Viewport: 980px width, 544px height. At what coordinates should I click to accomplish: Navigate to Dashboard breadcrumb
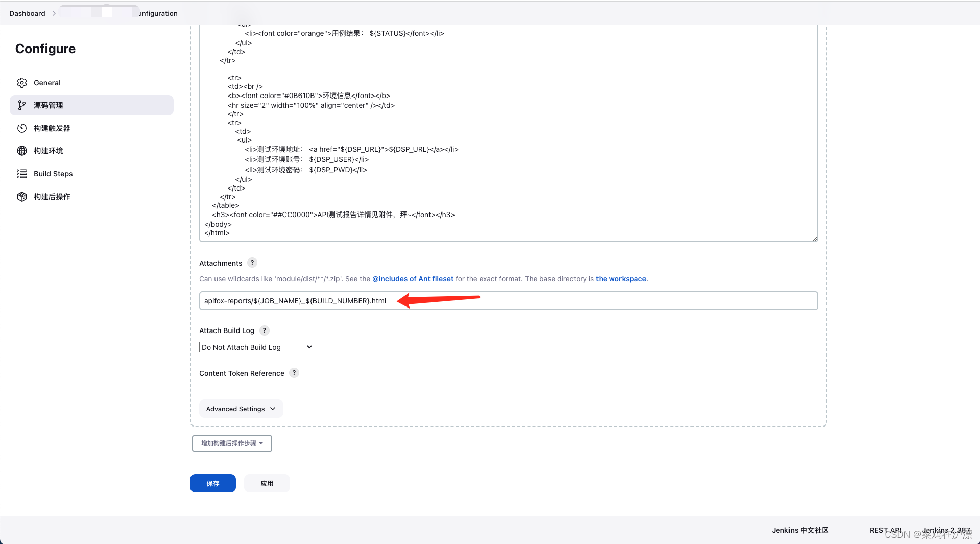point(27,13)
